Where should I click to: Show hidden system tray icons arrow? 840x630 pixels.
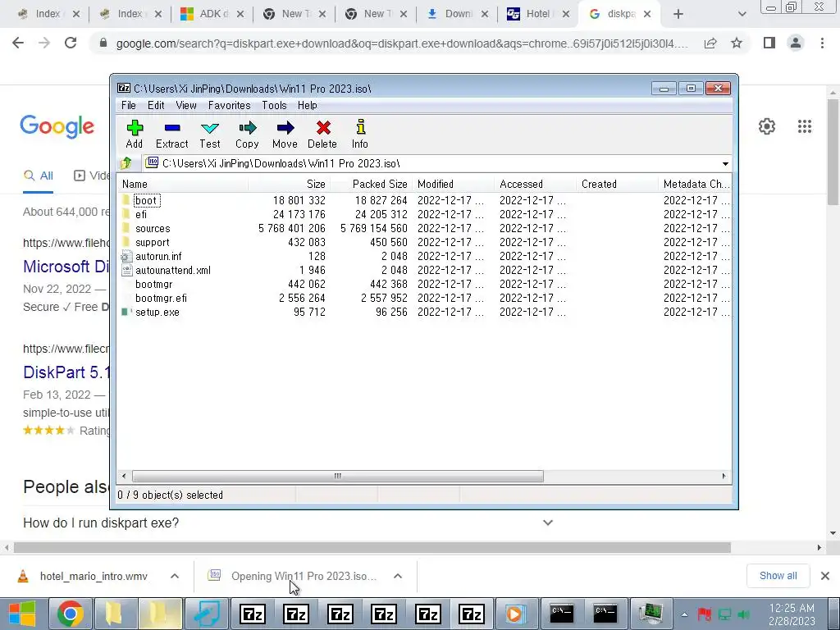(684, 614)
